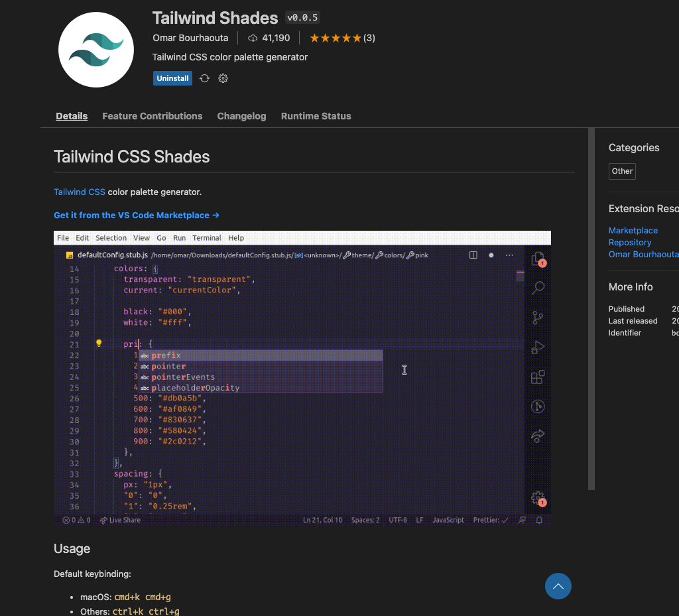Select the 'colors' breadcrumb item

click(395, 255)
